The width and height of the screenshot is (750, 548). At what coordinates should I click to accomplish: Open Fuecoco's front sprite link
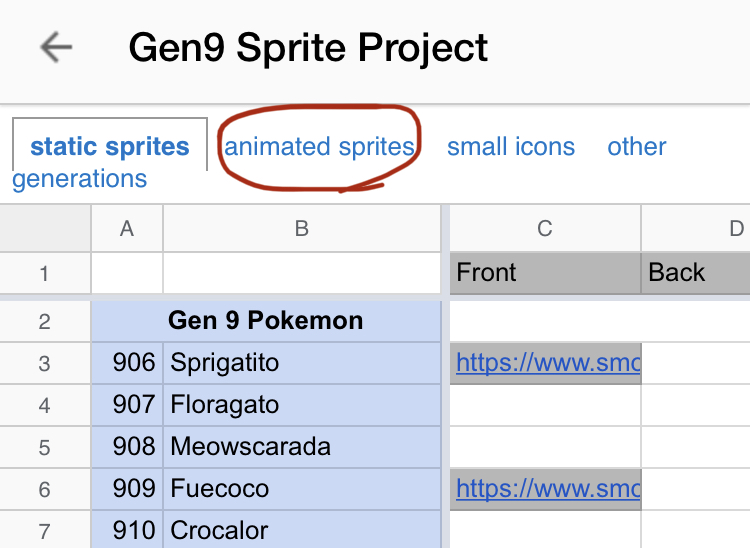(546, 489)
